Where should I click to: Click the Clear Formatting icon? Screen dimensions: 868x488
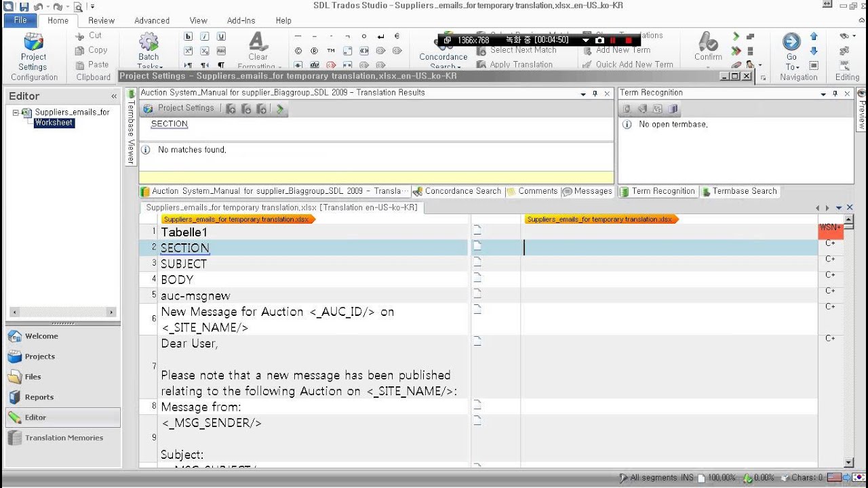[x=258, y=41]
